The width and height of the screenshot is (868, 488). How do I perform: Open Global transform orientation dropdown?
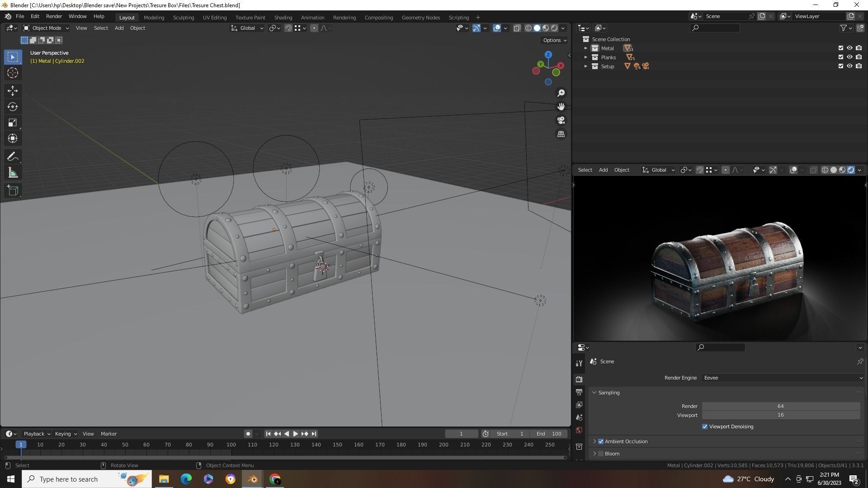[x=247, y=28]
